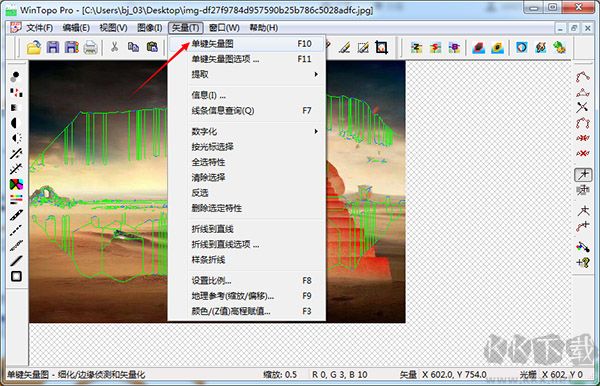Image resolution: width=600 pixels, height=386 pixels.
Task: Click the paste clipboard icon
Action: 152,47
